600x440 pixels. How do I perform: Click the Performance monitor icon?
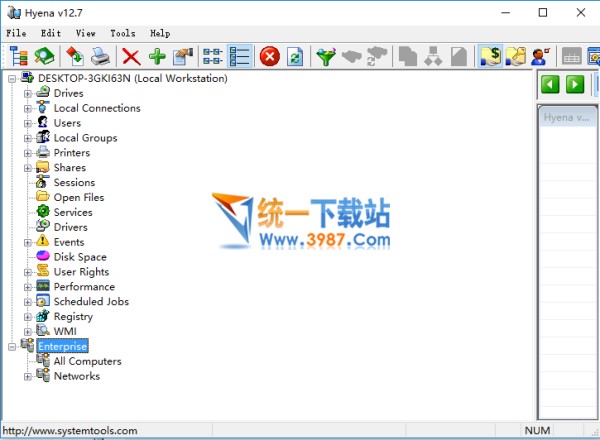point(43,286)
